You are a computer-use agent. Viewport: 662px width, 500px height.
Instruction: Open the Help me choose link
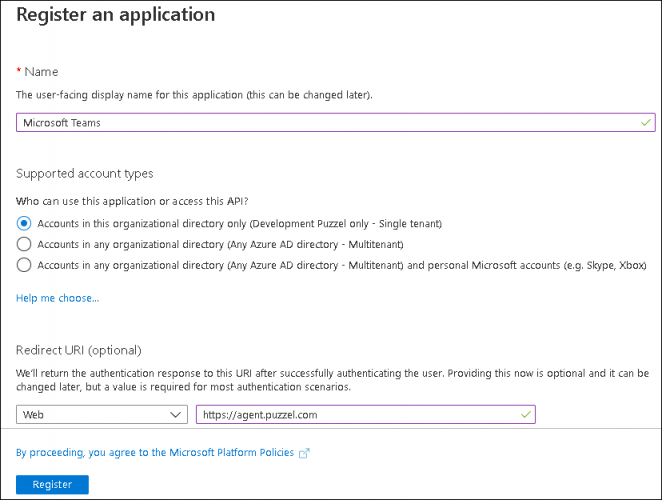click(57, 298)
